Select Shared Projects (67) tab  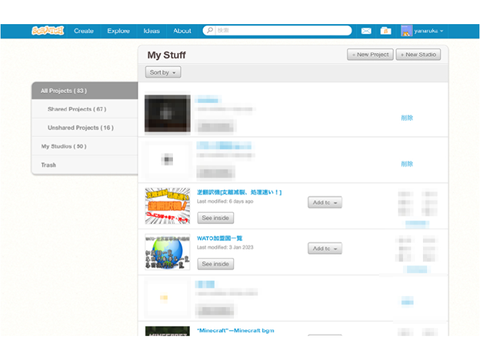tap(85, 109)
